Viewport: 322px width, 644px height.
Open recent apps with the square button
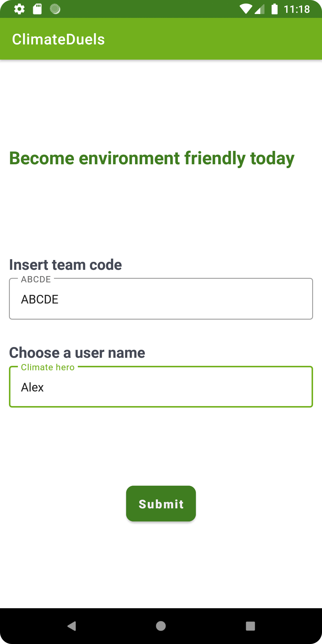pos(250,626)
